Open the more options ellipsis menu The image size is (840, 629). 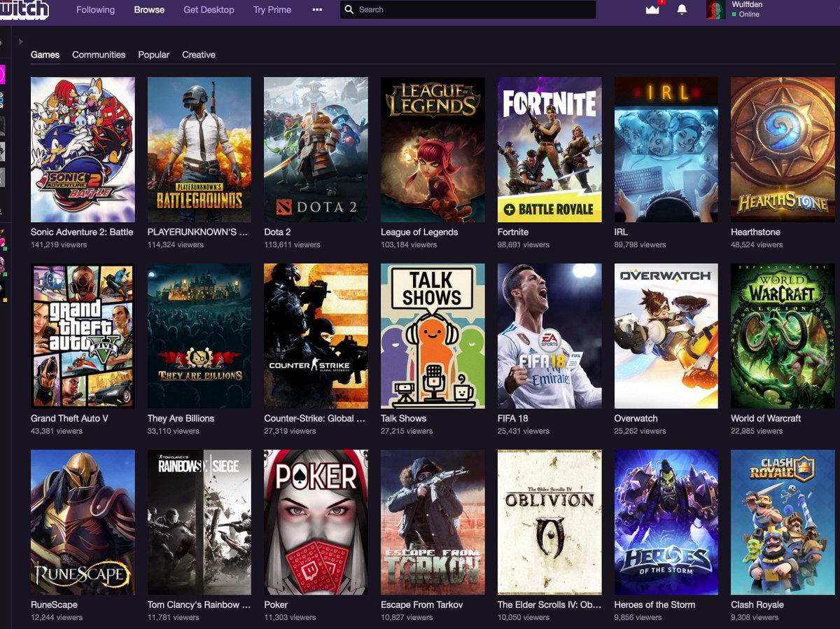click(317, 10)
